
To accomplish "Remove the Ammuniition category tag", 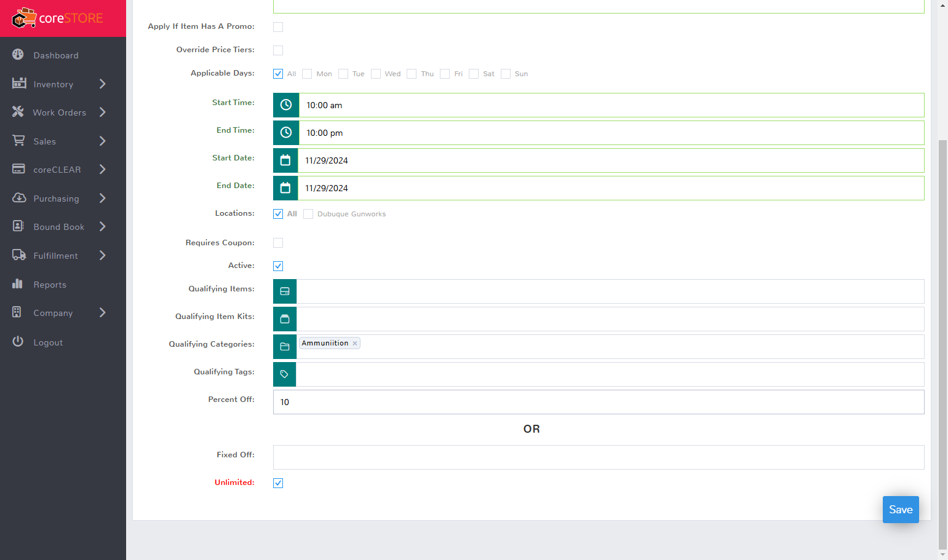I will pyautogui.click(x=355, y=344).
